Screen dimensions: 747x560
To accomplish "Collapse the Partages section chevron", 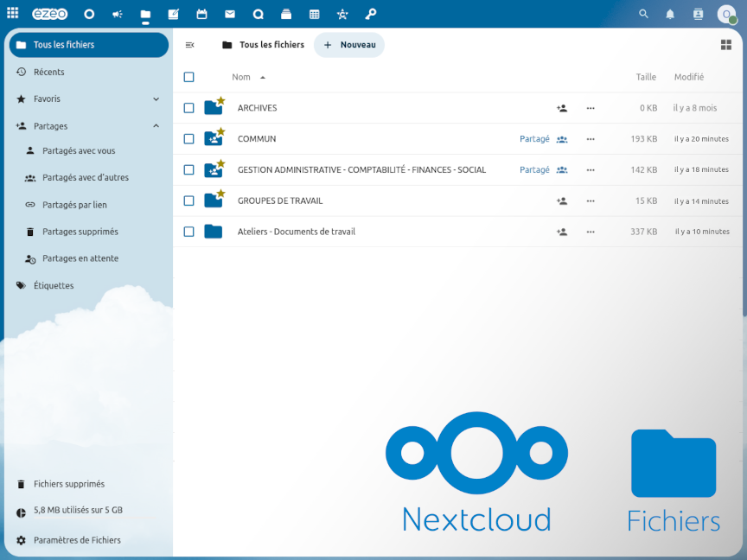I will (x=156, y=125).
